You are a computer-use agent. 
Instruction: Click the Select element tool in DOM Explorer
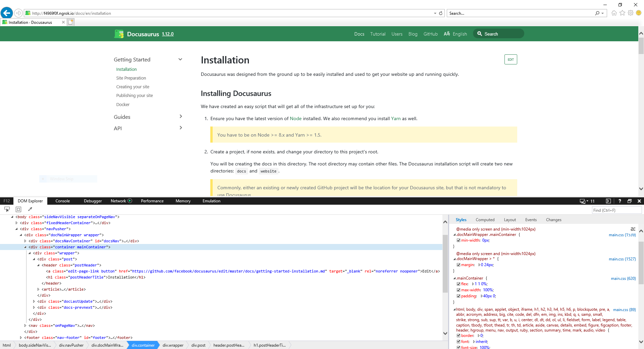pyautogui.click(x=7, y=209)
